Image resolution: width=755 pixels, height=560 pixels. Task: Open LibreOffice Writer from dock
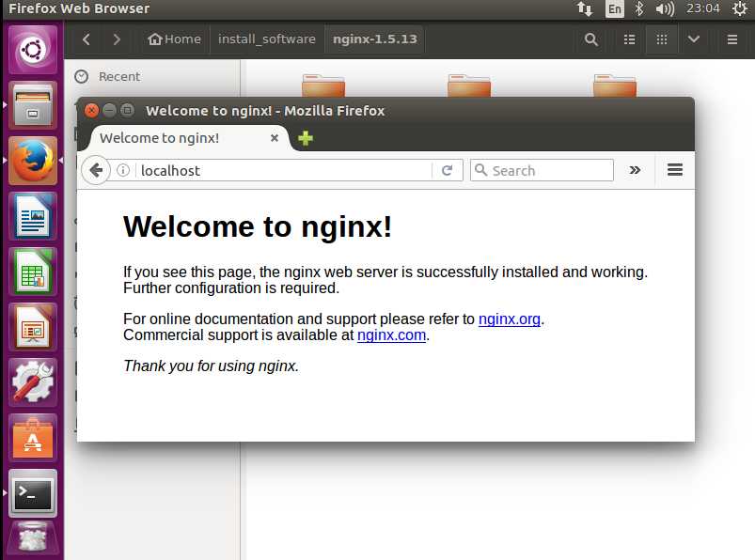pyautogui.click(x=33, y=215)
